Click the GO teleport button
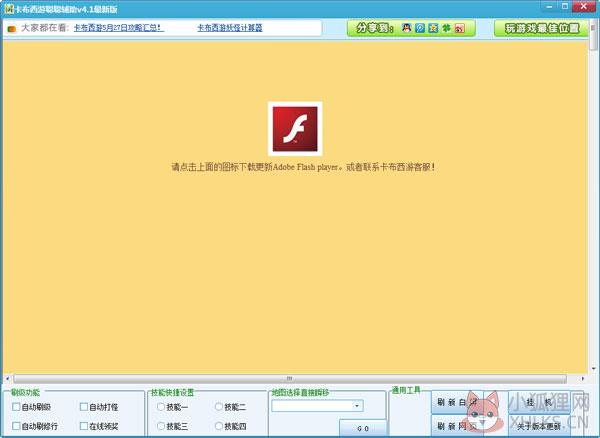 pos(363,428)
